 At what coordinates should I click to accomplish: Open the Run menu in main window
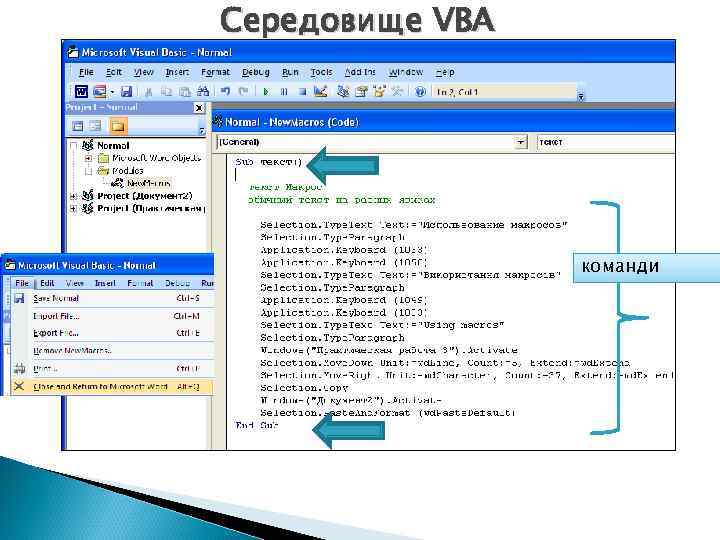point(290,72)
